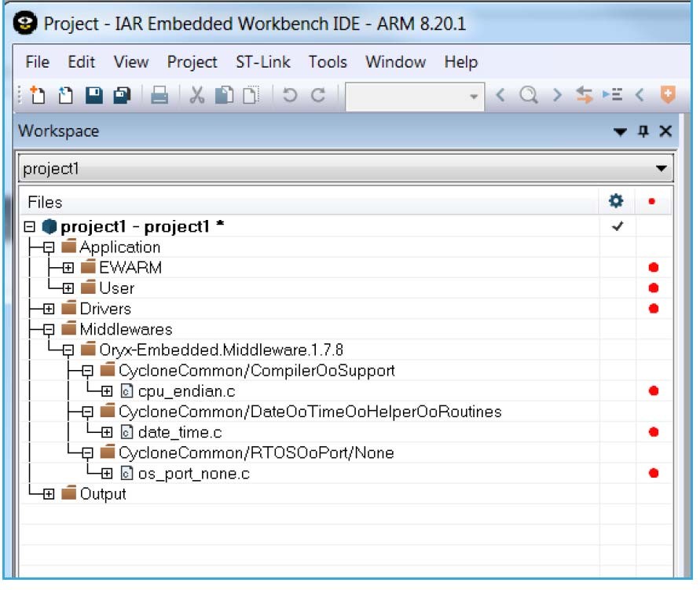The height and width of the screenshot is (590, 700).
Task: Select the Drivers folder row
Action: [x=346, y=309]
